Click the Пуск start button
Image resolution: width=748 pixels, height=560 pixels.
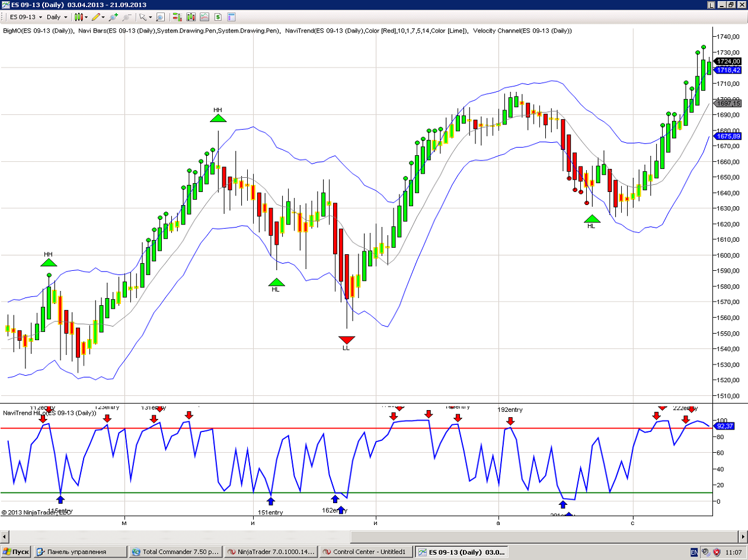point(17,552)
